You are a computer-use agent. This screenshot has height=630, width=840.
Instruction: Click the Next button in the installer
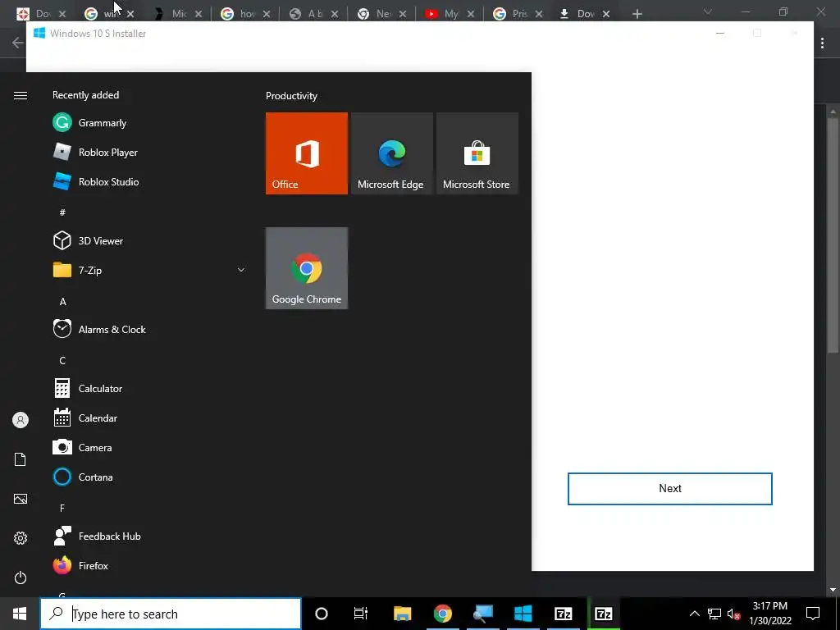point(669,489)
